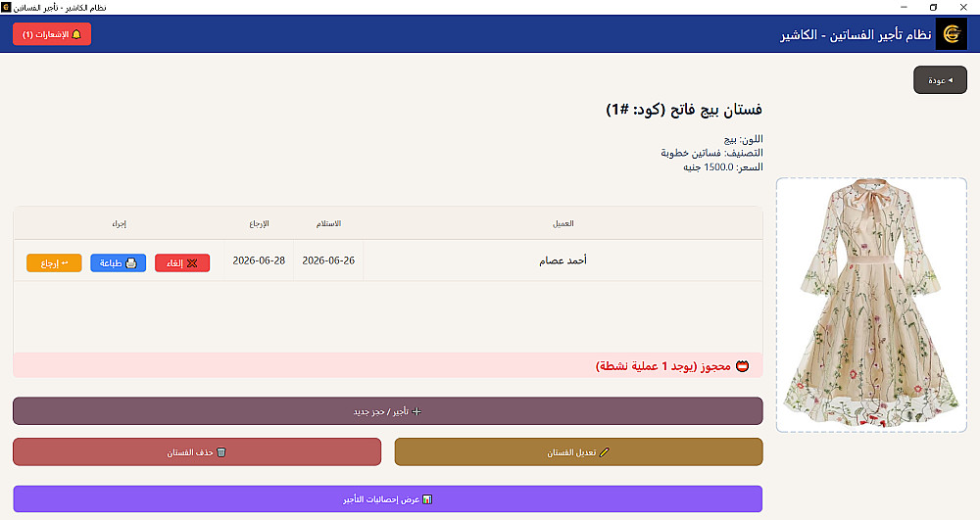
Task: Click the إجراء column header
Action: (119, 223)
